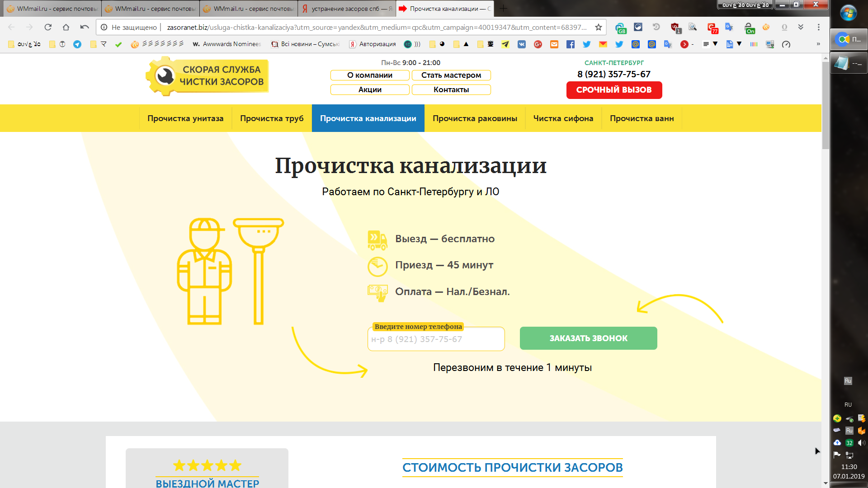The height and width of the screenshot is (488, 868).
Task: Open the 'Контакты' link
Action: (451, 89)
